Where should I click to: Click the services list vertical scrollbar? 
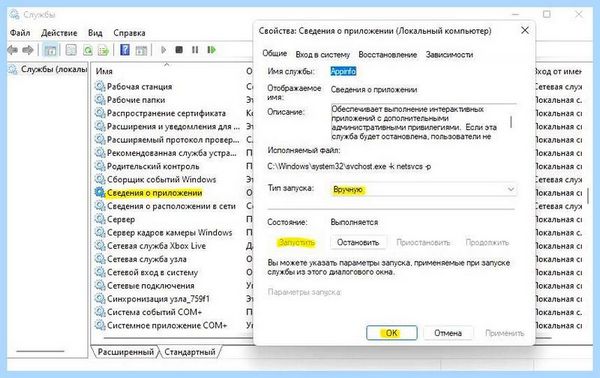588,195
